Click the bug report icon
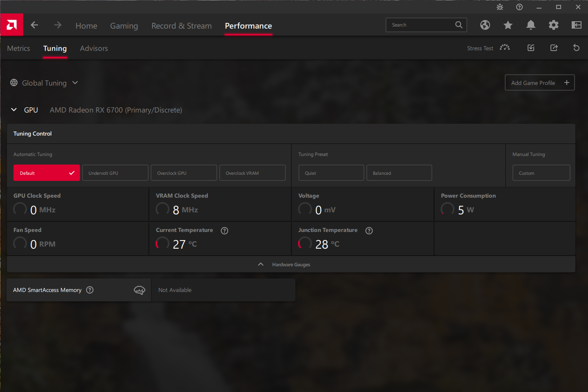Screen dimensions: 588x392 point(500,7)
